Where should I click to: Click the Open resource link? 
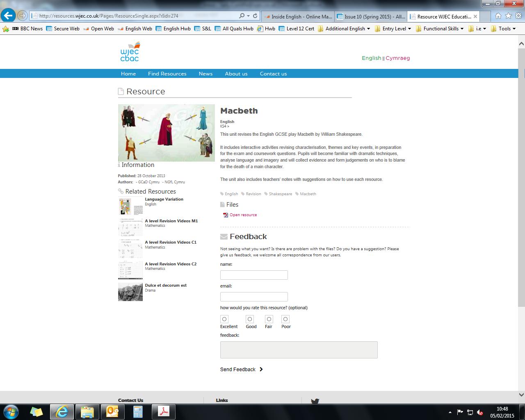(243, 215)
